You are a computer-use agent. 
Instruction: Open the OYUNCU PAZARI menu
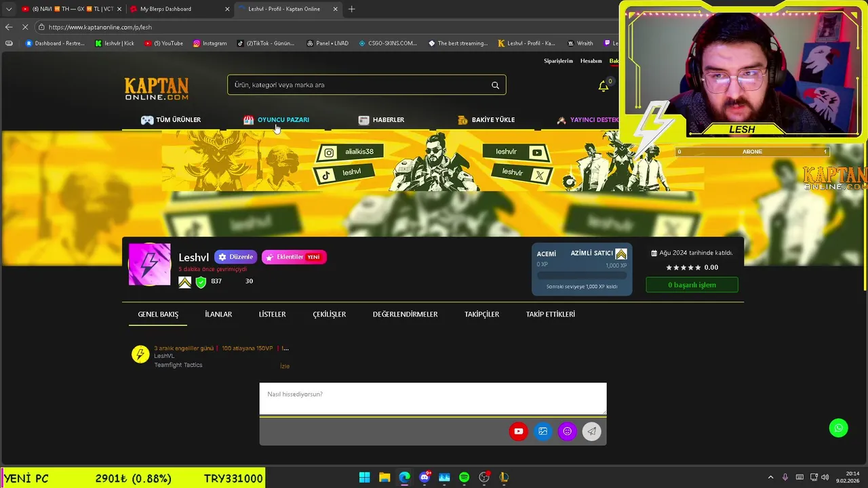[276, 120]
